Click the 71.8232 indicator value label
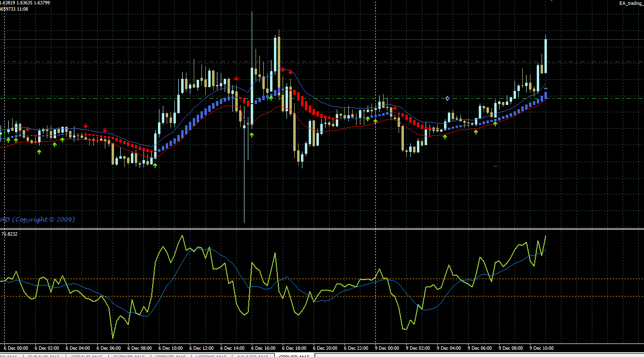The image size is (644, 357). 10,234
